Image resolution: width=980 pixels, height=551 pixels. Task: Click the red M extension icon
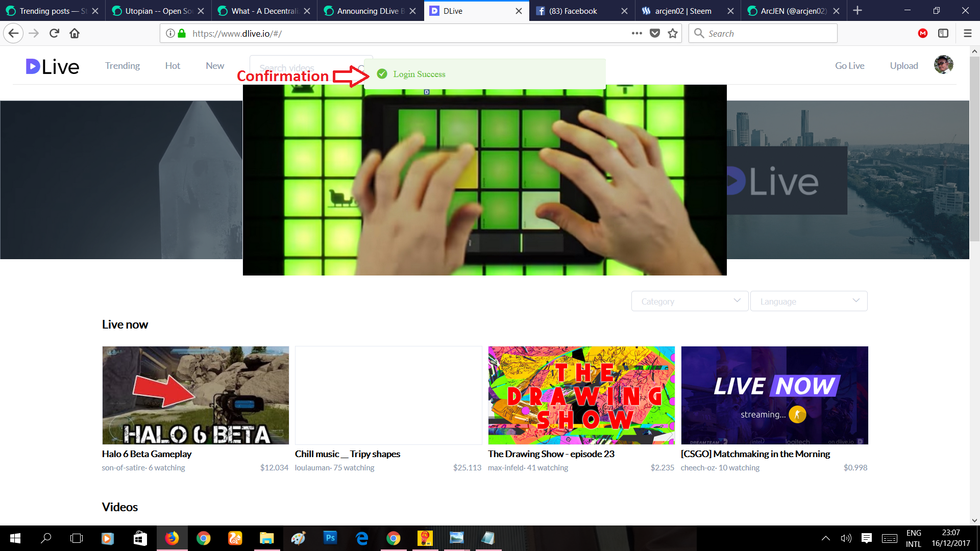coord(923,34)
